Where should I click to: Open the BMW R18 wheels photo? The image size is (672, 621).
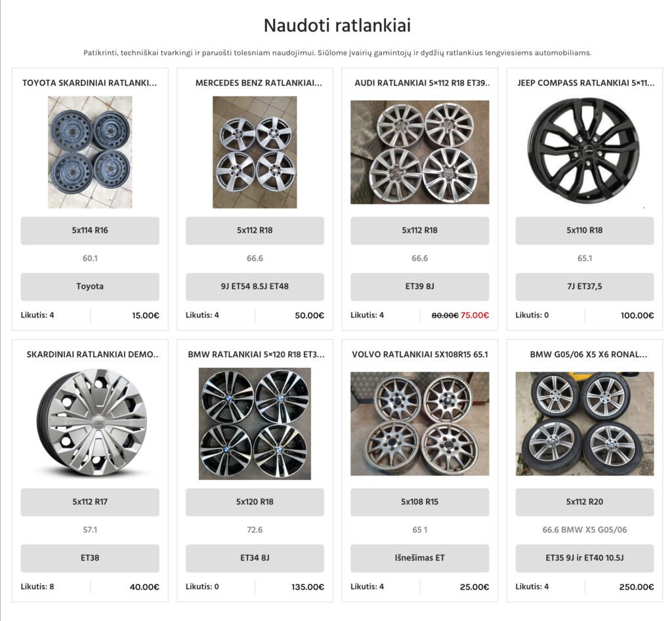[255, 424]
